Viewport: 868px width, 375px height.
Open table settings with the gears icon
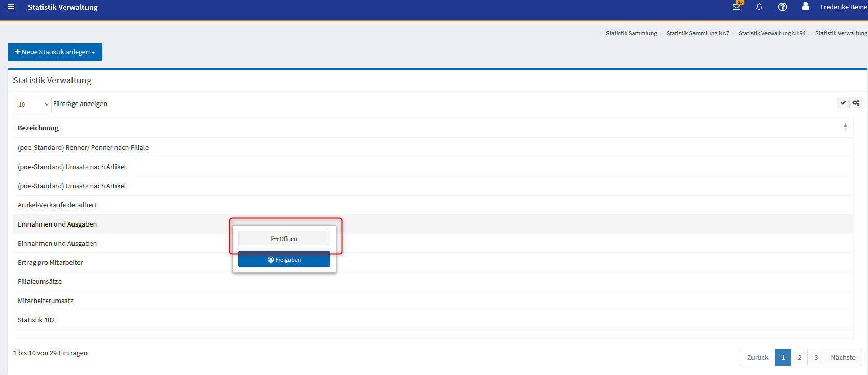click(856, 103)
